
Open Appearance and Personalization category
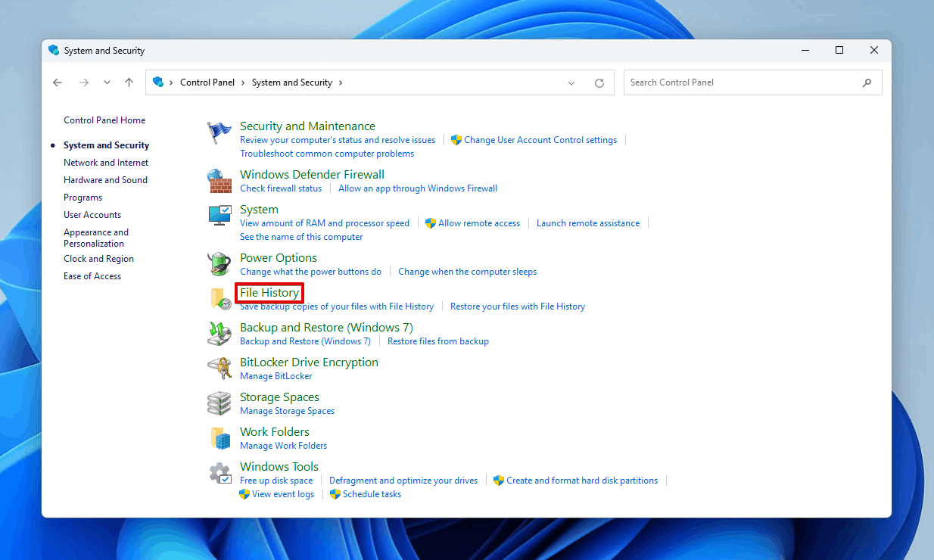96,238
